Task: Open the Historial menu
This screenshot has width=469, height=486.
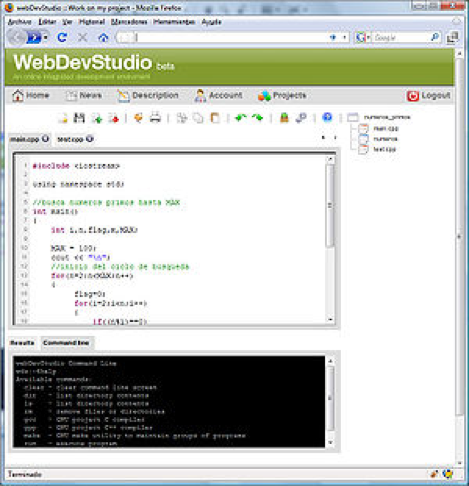Action: (92, 22)
